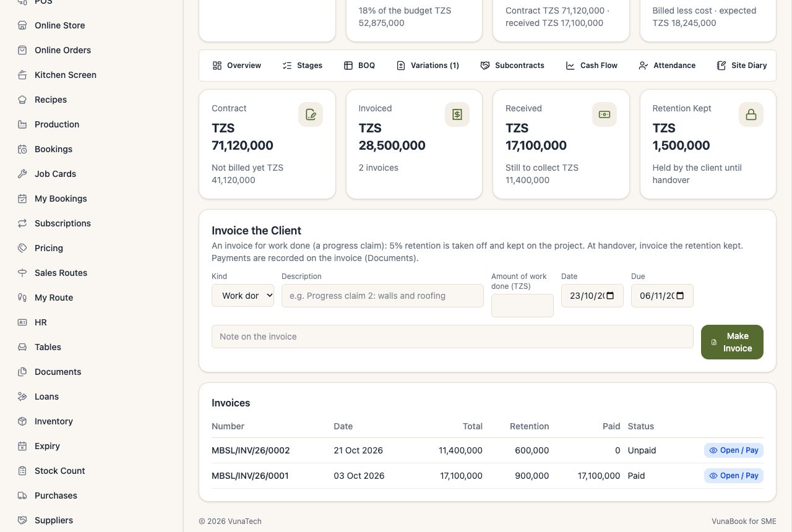Image resolution: width=792 pixels, height=532 pixels.
Task: Open the Variations (1) tab
Action: [x=428, y=66]
